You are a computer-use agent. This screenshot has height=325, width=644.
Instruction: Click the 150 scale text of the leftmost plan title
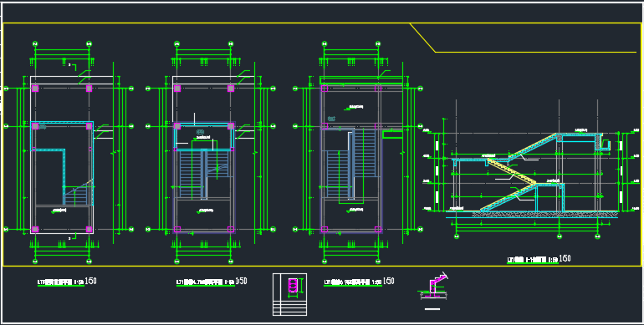point(90,281)
